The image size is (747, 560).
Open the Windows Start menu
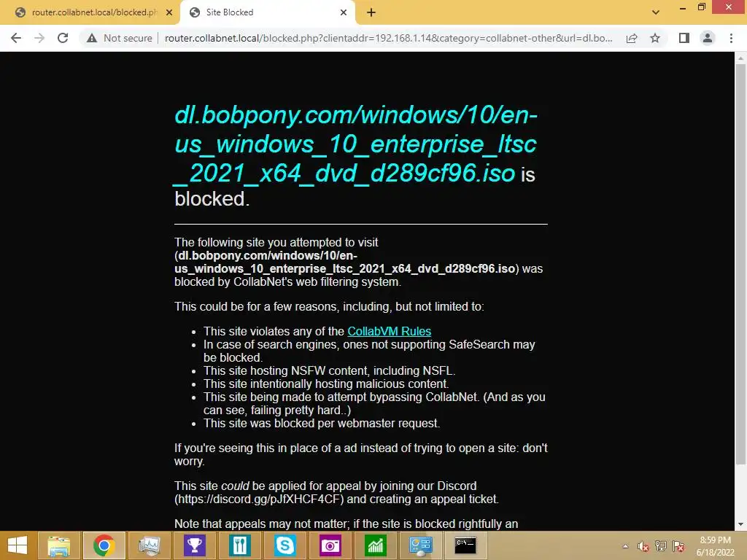(x=18, y=545)
